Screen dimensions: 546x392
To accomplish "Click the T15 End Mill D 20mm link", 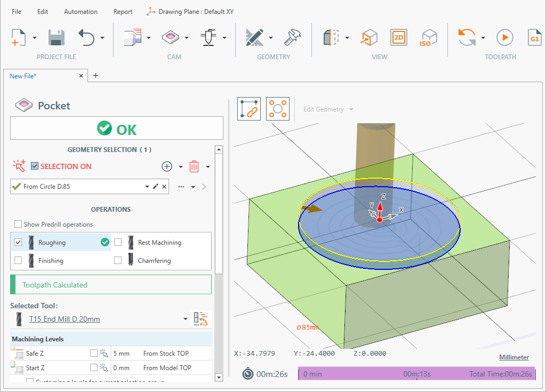I will point(65,319).
